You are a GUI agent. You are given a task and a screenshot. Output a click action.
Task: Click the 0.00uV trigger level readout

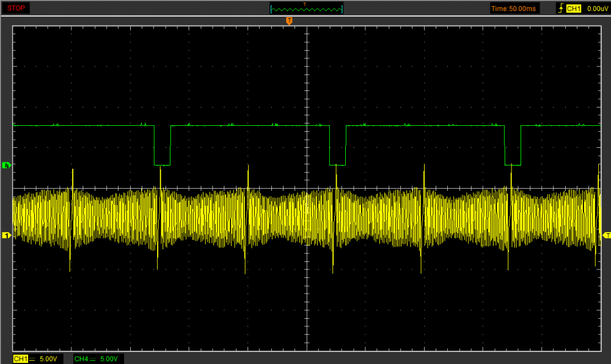pyautogui.click(x=596, y=9)
